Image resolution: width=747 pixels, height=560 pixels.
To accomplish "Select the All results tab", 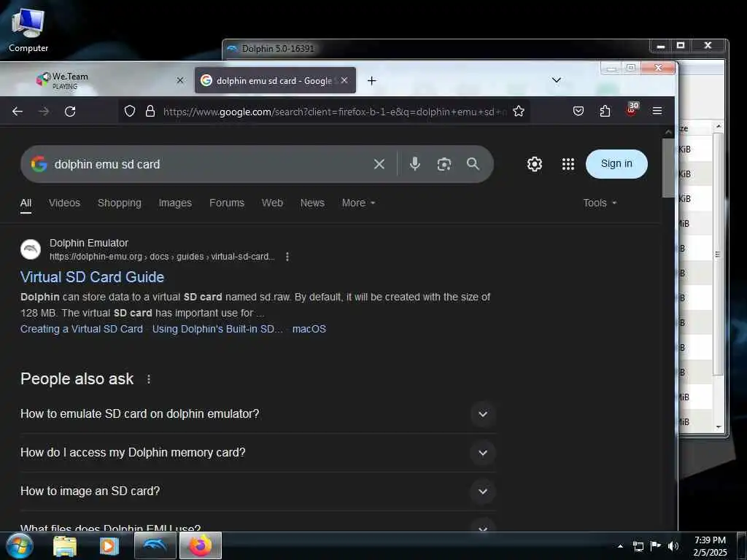I will point(26,203).
